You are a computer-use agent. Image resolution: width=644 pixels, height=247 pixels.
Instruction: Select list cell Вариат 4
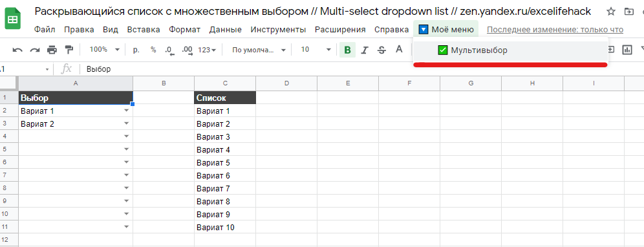click(225, 149)
